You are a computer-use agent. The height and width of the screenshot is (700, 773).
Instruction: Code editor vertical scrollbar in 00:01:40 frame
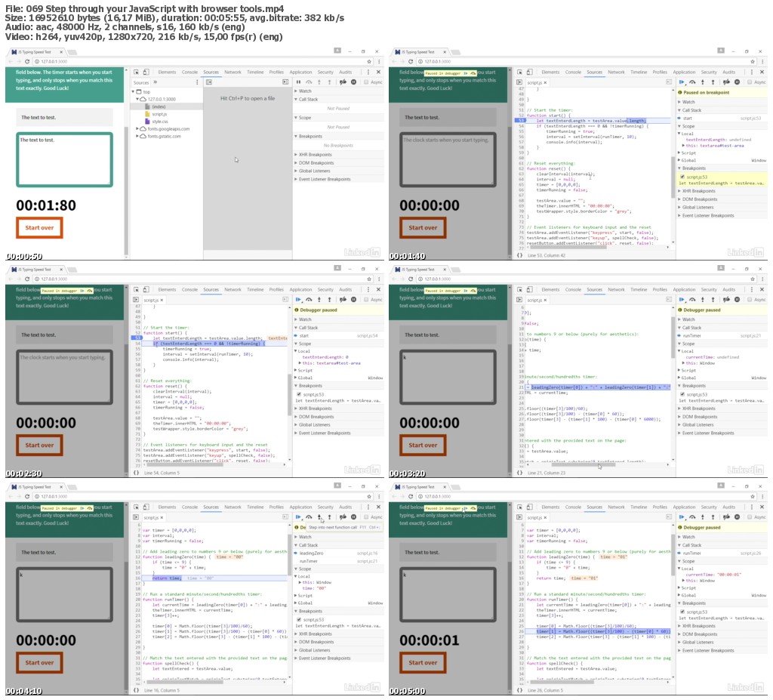click(x=673, y=176)
